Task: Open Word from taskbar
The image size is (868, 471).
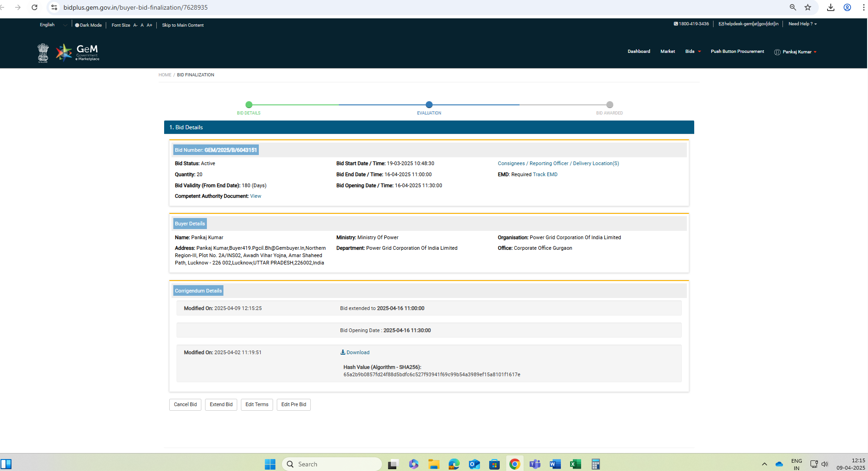Action: [555, 464]
